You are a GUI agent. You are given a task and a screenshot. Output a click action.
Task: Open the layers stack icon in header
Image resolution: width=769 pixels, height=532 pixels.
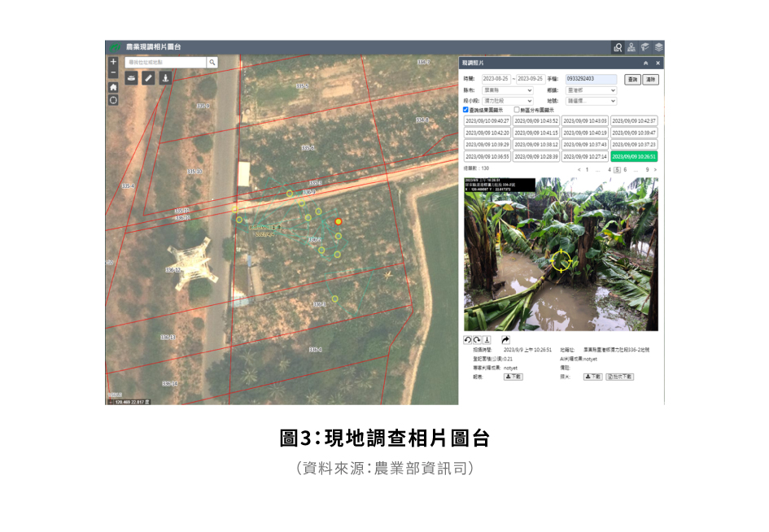tap(658, 47)
